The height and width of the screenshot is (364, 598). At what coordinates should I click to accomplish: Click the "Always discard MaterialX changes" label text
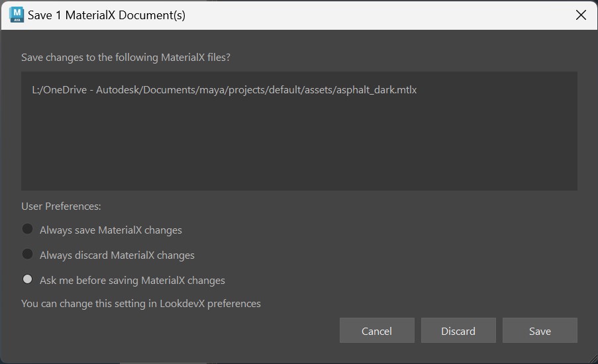tap(117, 255)
